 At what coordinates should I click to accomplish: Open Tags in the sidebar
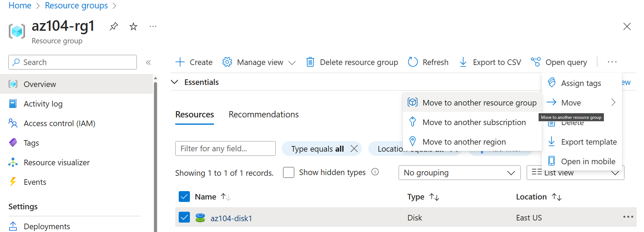31,143
